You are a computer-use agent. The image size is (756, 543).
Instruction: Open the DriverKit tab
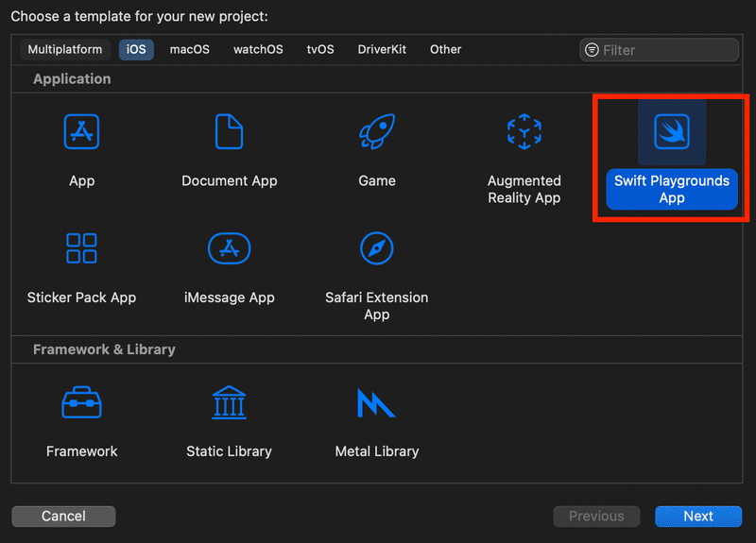point(382,49)
